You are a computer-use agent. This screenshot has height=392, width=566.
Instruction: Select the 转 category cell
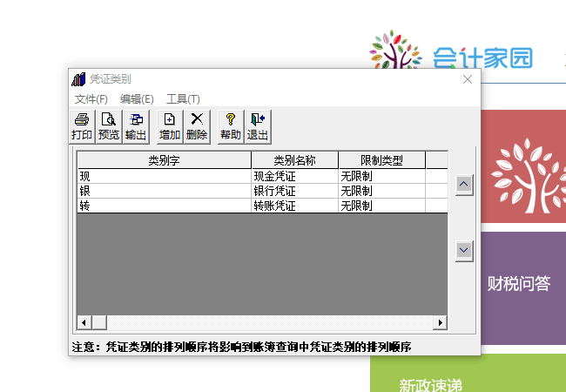[x=165, y=206]
